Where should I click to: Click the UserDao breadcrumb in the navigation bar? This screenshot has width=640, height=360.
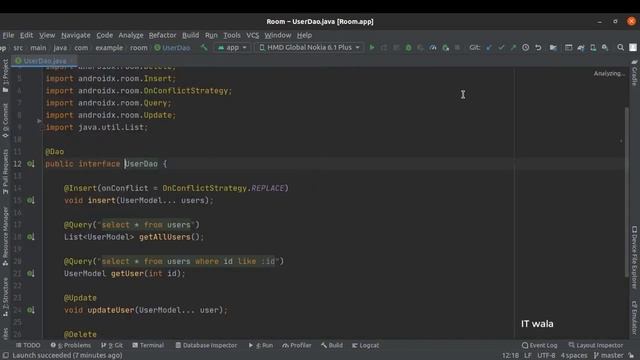click(x=172, y=48)
